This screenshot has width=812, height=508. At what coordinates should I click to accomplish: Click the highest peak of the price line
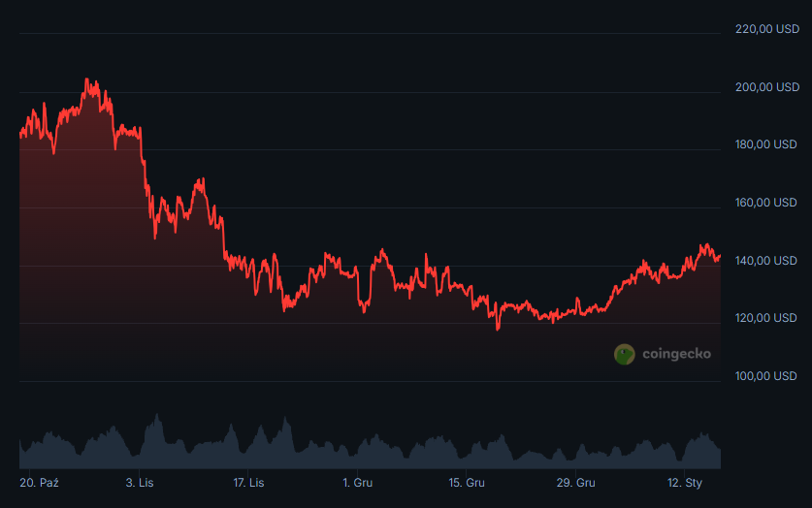(86, 79)
